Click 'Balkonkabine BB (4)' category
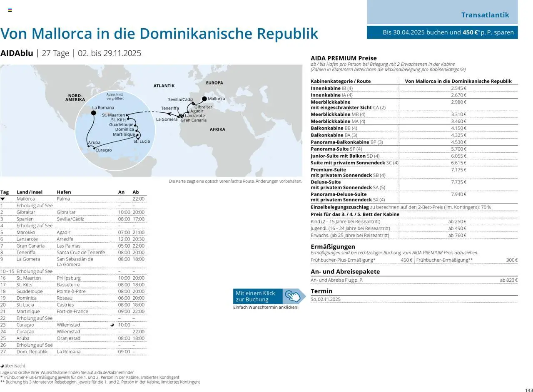Image resolution: width=533 pixels, height=392 pixels. pos(334,128)
